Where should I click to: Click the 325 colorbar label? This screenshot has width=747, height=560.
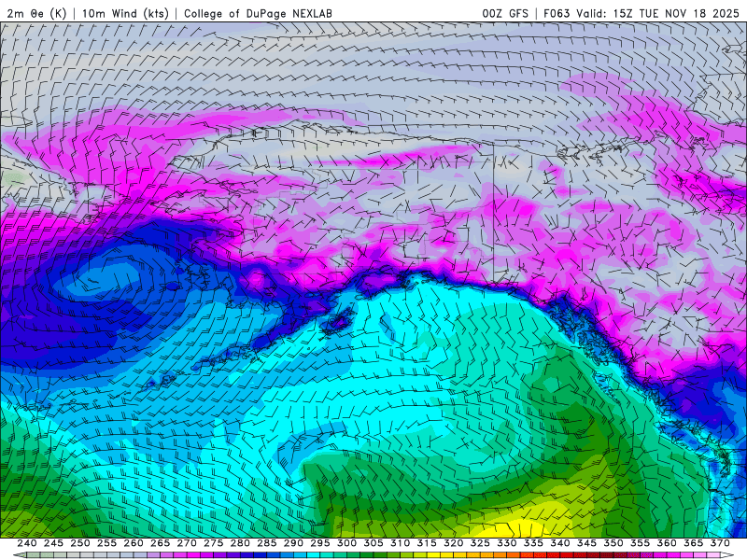click(x=480, y=543)
